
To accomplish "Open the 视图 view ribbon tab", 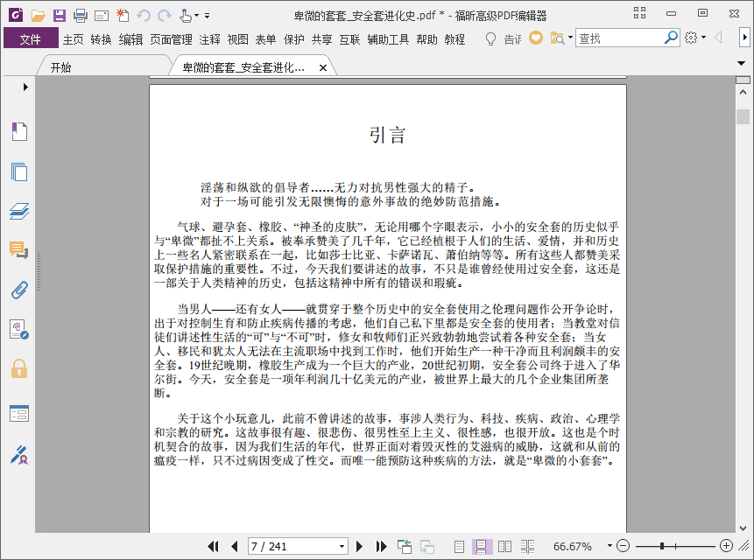I will 237,39.
